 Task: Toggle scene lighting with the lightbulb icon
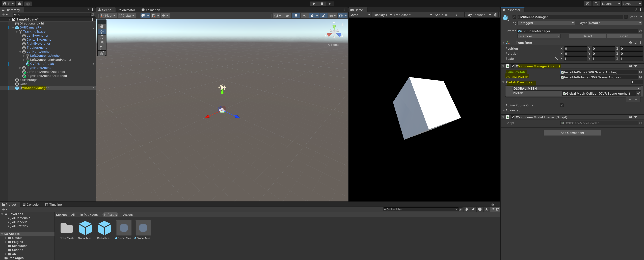click(296, 15)
